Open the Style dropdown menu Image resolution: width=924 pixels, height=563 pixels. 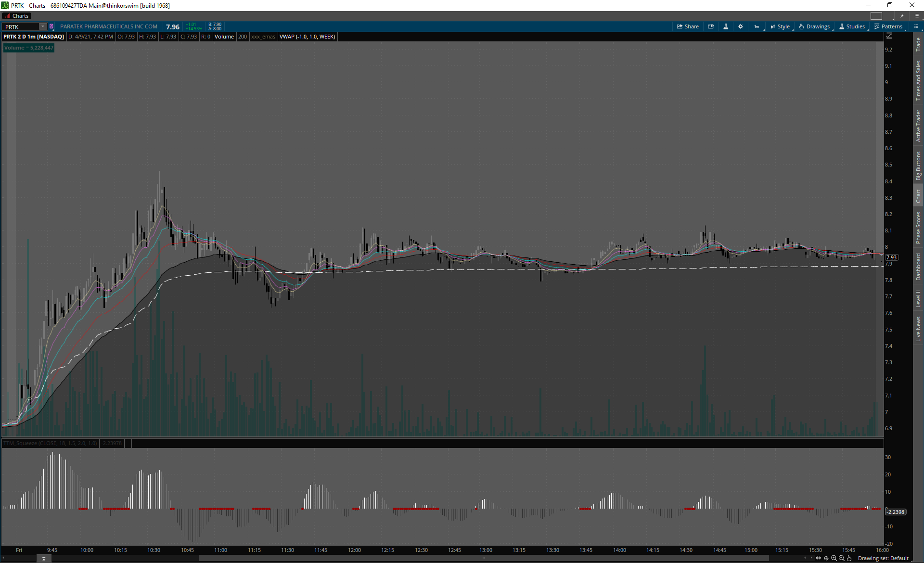click(x=780, y=26)
